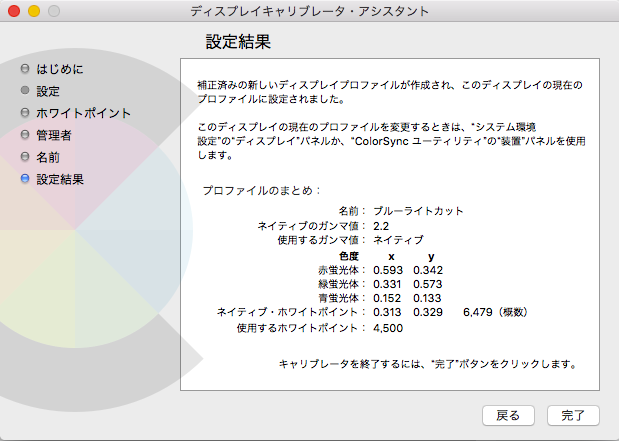
Task: Click the bullet next to 設定 step
Action: point(25,90)
